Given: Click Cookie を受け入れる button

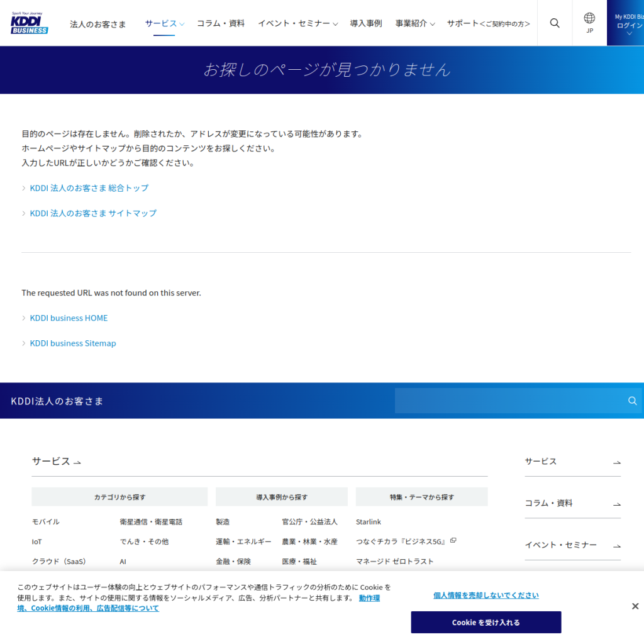Looking at the screenshot, I should coord(486,622).
